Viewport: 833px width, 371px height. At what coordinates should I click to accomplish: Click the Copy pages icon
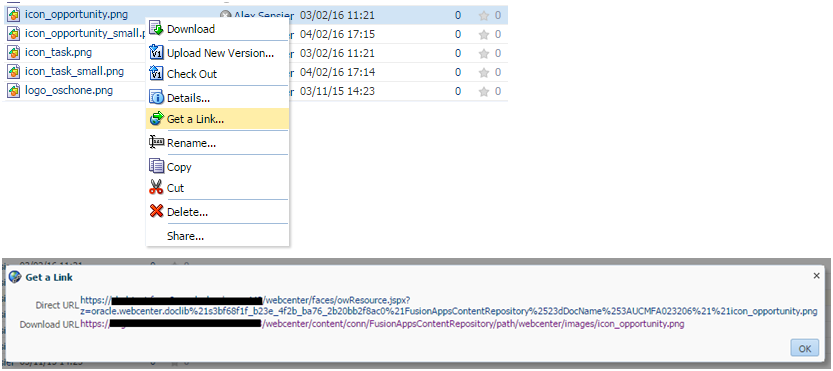click(156, 167)
